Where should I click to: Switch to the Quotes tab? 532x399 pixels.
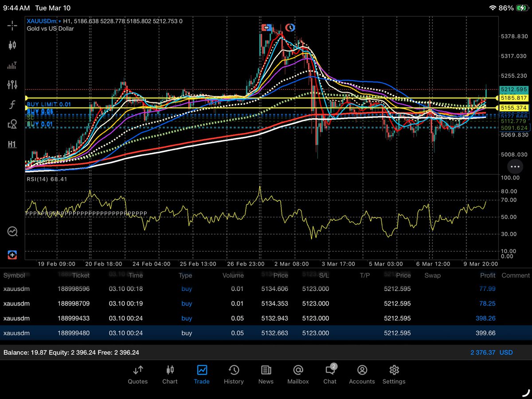coord(138,375)
